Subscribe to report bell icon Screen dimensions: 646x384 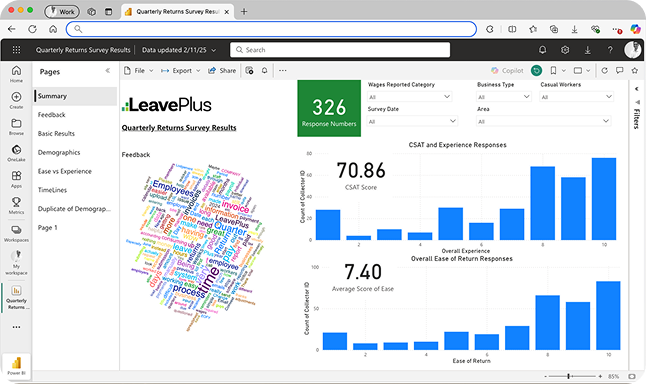point(264,70)
